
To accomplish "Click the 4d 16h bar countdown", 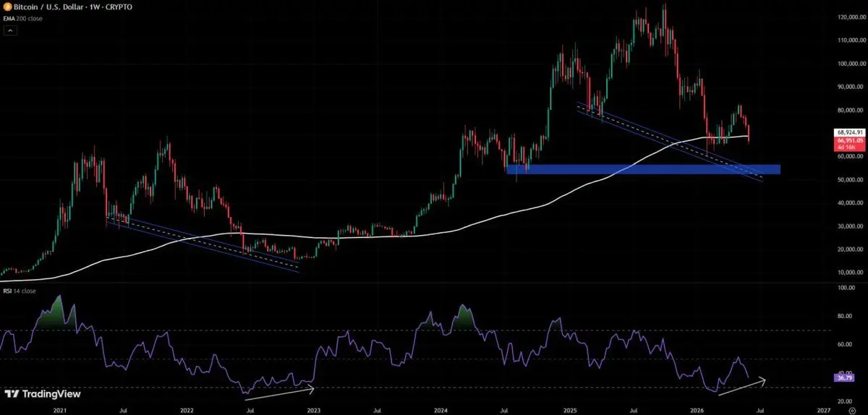I will pyautogui.click(x=846, y=147).
